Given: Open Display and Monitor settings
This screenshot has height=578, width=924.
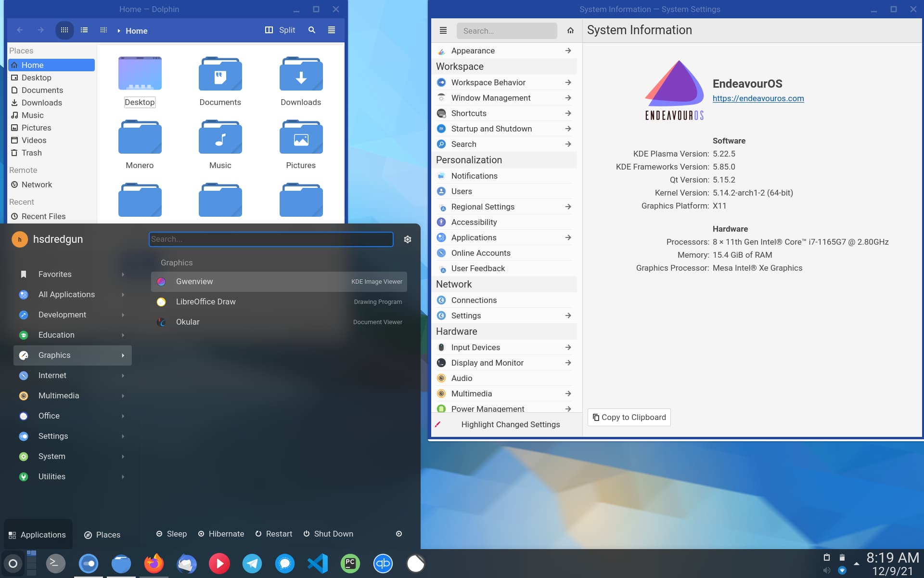Looking at the screenshot, I should pyautogui.click(x=504, y=363).
